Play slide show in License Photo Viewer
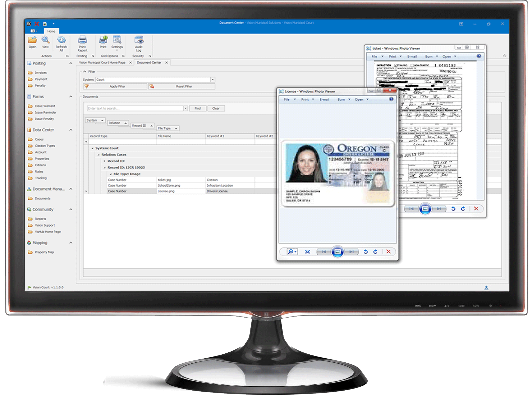Image resolution: width=532 pixels, height=395 pixels. (338, 251)
